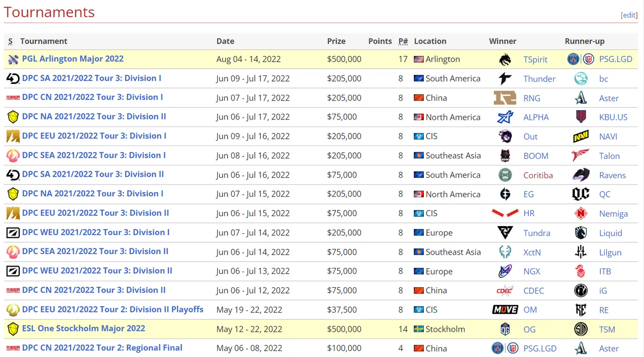Click the TSM team logo
The image size is (644, 357).
click(581, 329)
